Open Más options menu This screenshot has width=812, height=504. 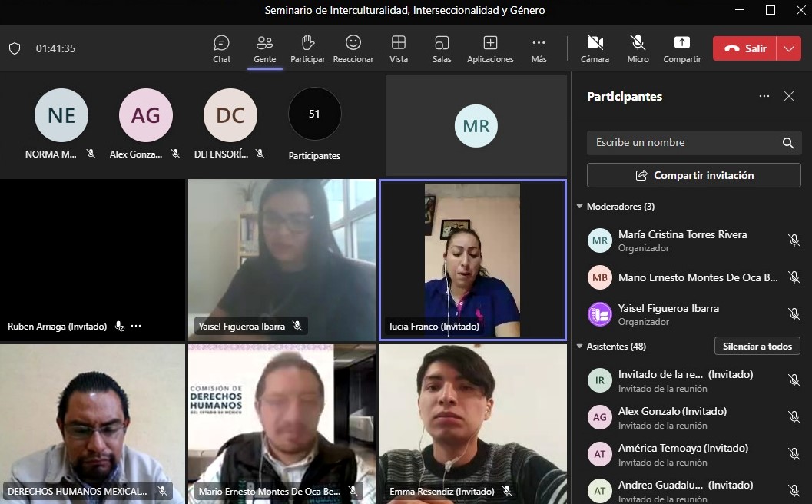point(539,48)
